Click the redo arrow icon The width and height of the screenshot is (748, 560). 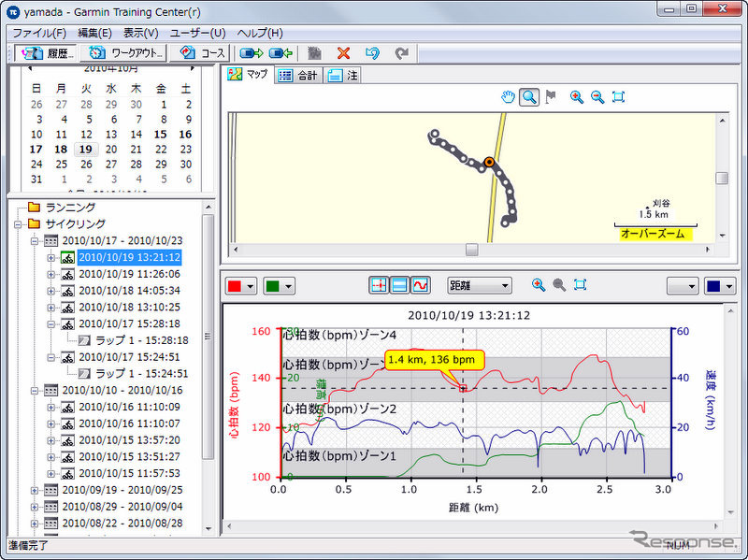402,53
